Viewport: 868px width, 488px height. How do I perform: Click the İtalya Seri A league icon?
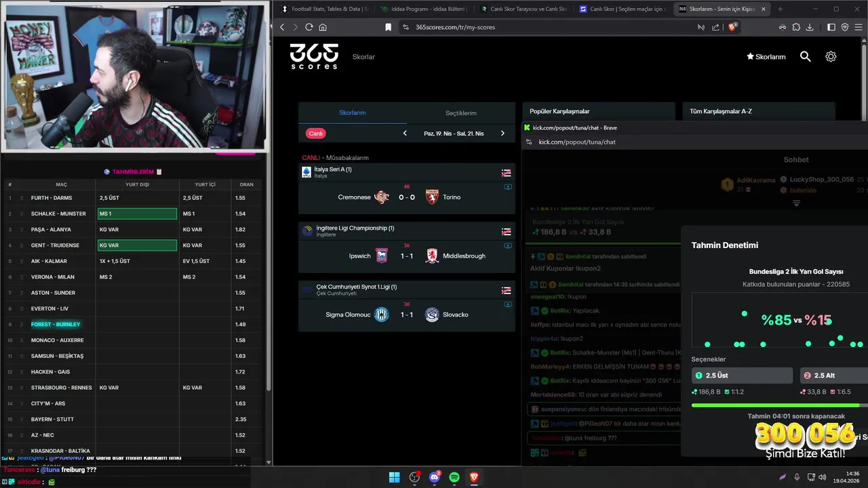[x=307, y=172]
